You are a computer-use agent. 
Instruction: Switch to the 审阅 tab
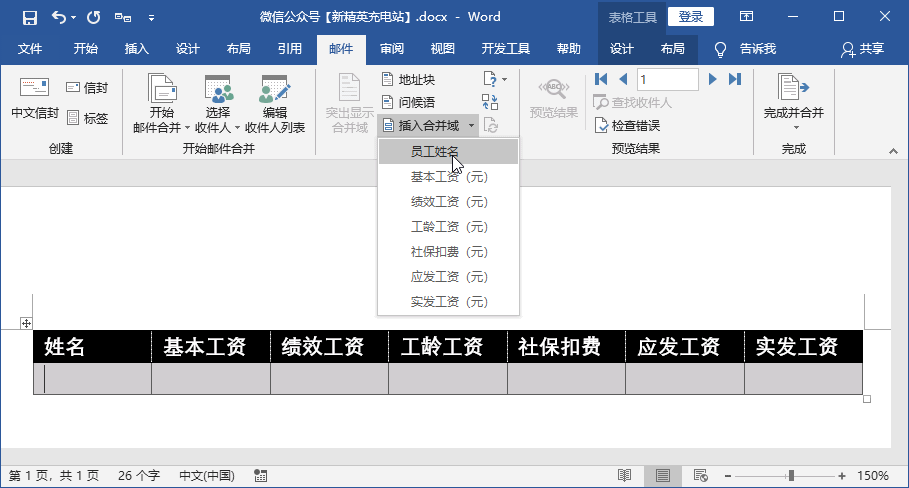391,49
